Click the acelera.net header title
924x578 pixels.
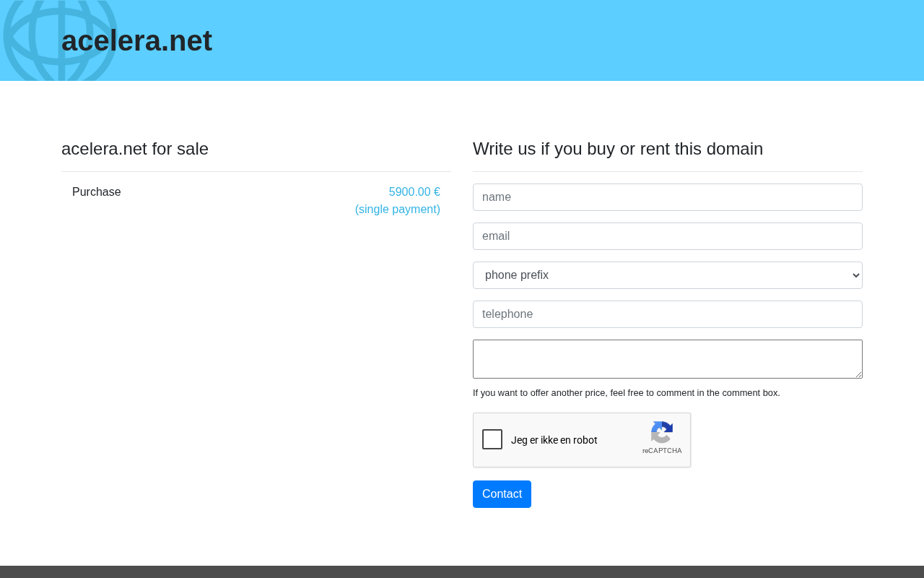pyautogui.click(x=136, y=40)
